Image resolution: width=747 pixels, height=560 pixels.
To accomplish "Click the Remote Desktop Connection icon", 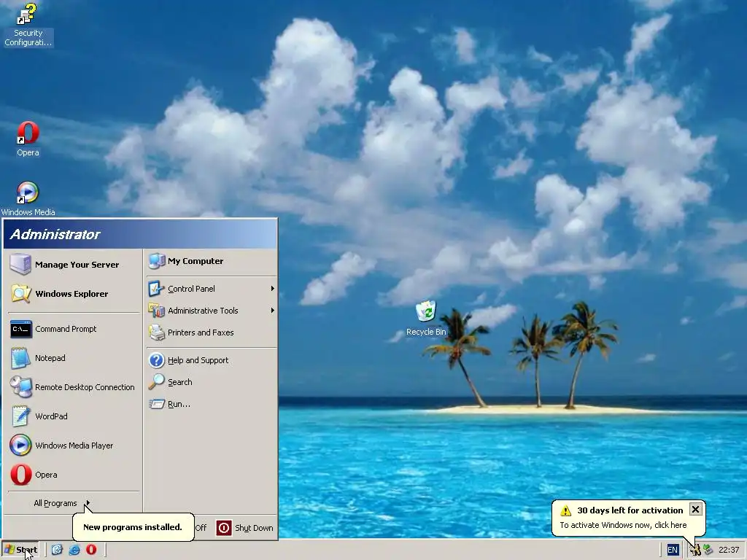I will tap(21, 387).
